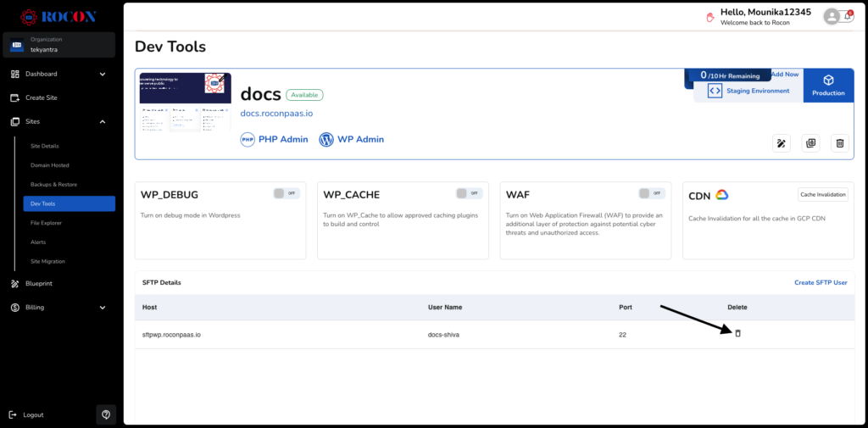
Task: Click the Available status badge
Action: point(304,95)
